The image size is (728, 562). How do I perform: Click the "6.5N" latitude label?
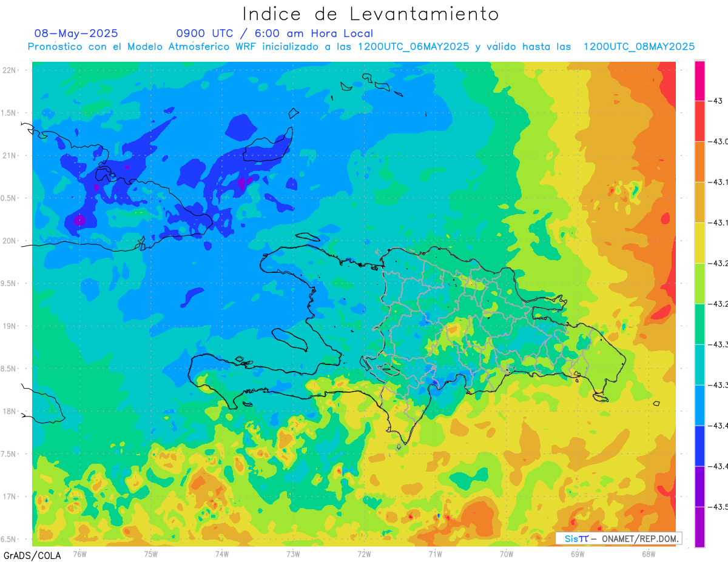point(9,540)
